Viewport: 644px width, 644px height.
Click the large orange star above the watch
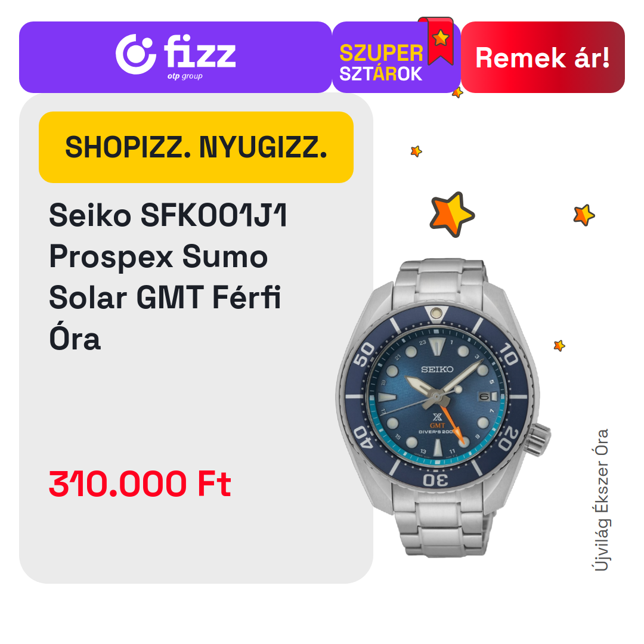tap(452, 215)
